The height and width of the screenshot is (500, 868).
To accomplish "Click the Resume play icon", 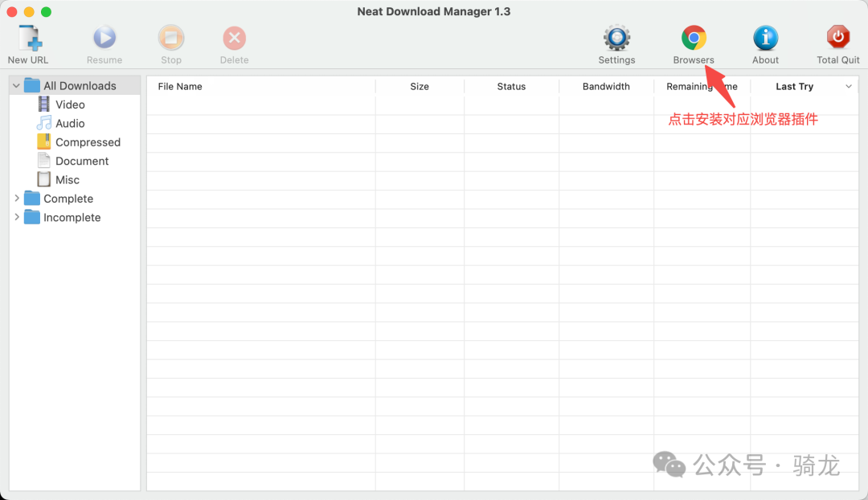I will point(104,39).
